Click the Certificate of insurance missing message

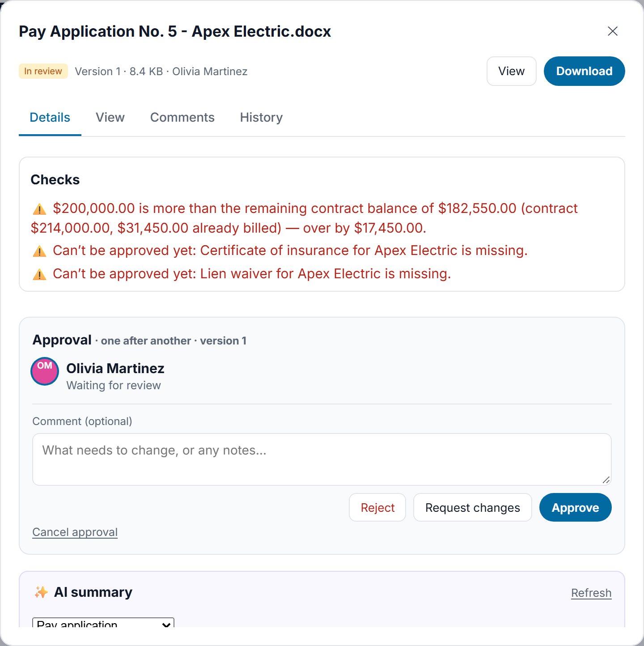[x=290, y=251]
